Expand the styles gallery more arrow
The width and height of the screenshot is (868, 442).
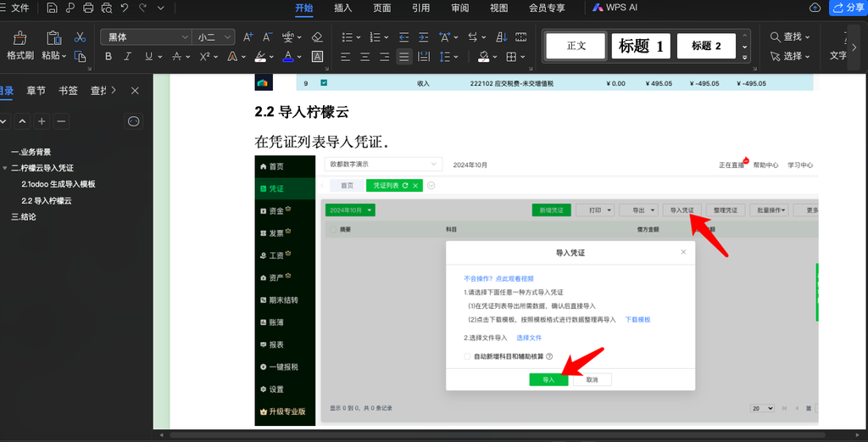point(745,57)
